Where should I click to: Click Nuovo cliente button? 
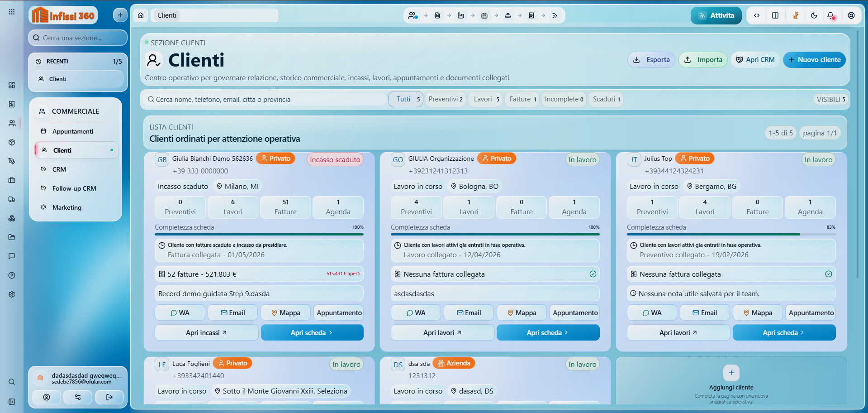tap(814, 60)
